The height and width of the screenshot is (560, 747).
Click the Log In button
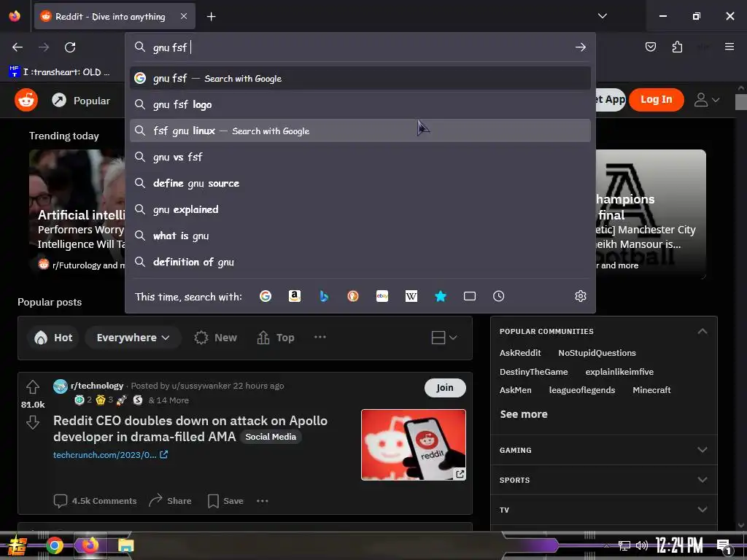tap(656, 99)
